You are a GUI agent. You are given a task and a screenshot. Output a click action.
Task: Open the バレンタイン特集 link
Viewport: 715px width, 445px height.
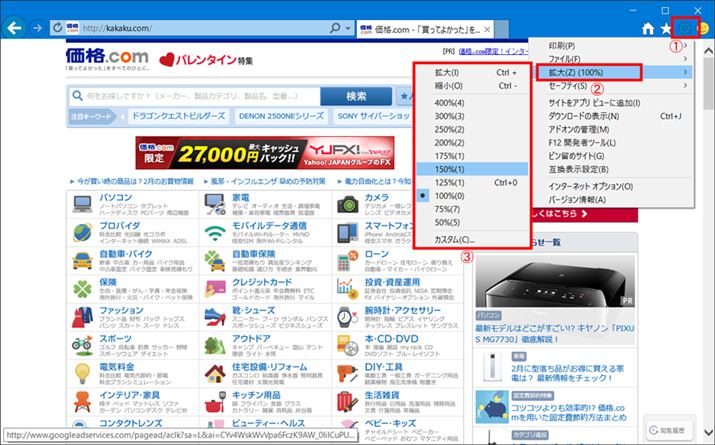206,60
